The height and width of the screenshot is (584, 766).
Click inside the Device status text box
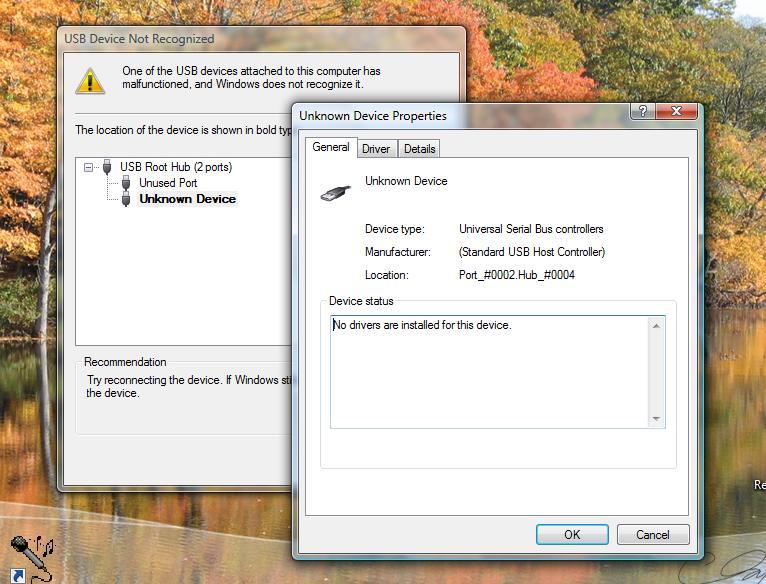click(490, 371)
